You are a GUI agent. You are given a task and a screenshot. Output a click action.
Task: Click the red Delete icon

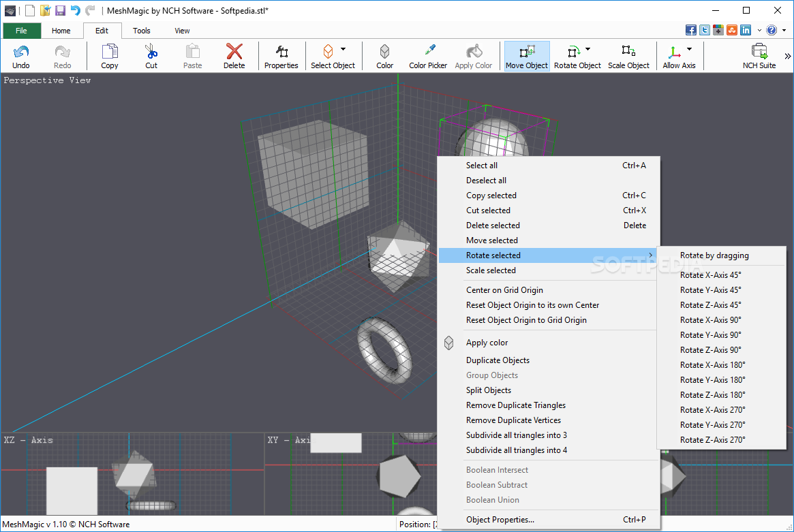pyautogui.click(x=234, y=52)
